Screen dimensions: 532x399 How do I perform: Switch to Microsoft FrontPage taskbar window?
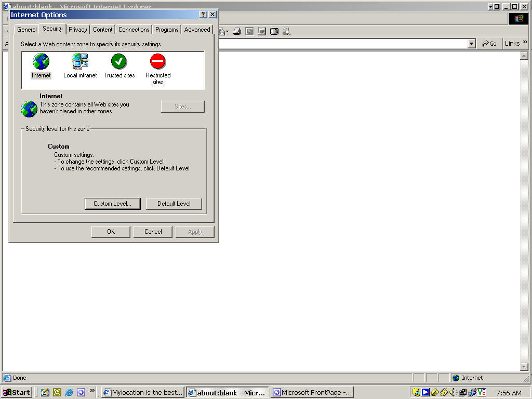coord(312,393)
